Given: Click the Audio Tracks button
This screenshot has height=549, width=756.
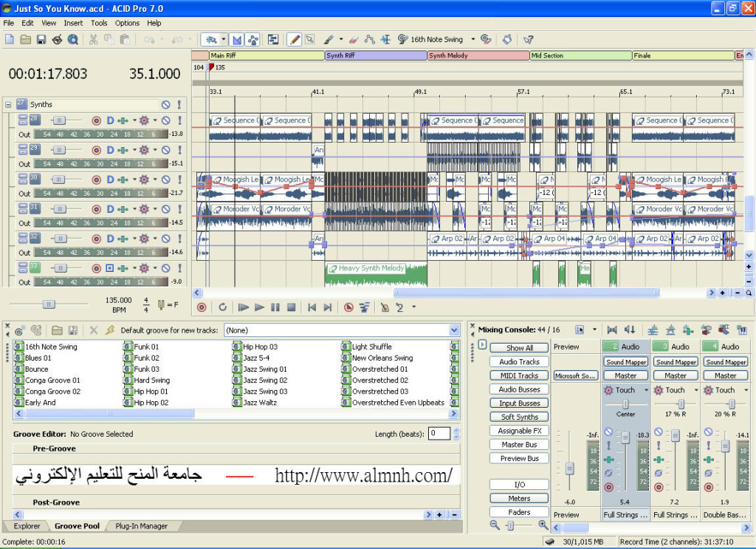Looking at the screenshot, I should [519, 362].
